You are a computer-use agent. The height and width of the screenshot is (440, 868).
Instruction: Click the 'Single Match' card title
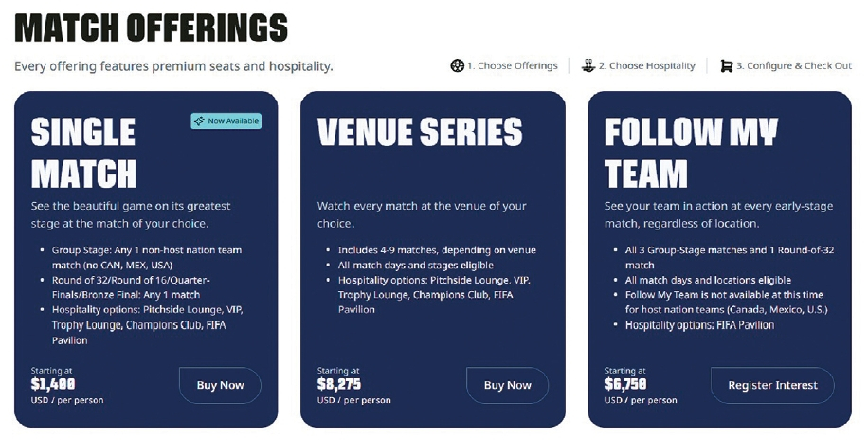(84, 153)
